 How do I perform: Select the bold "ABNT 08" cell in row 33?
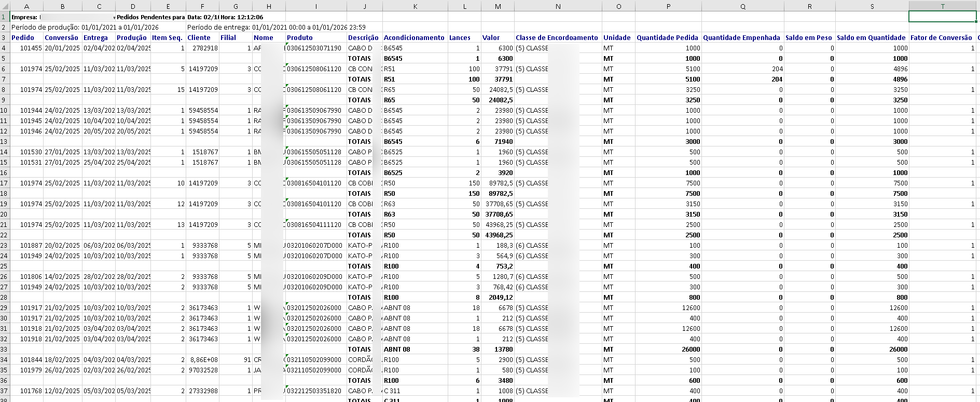pos(415,349)
